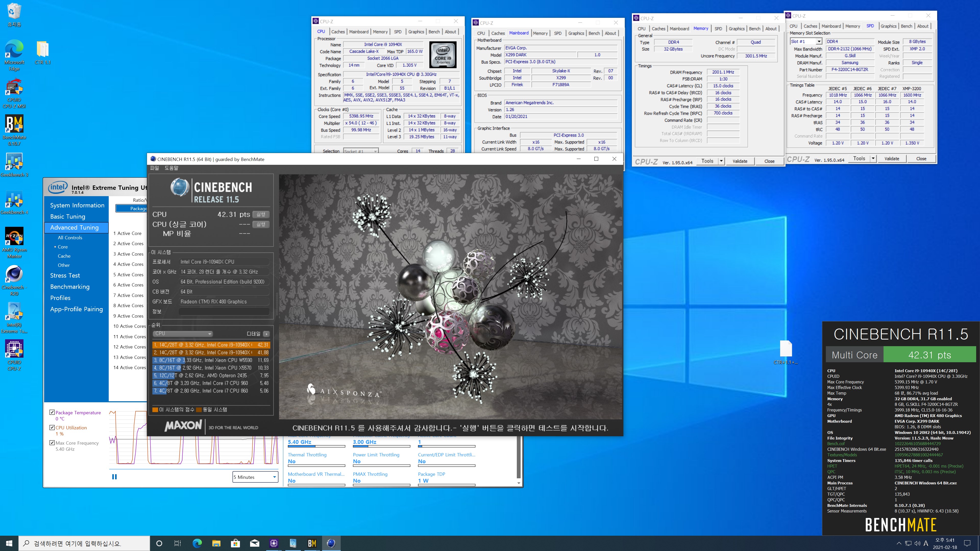Click the Windows Start button

pos(9,543)
